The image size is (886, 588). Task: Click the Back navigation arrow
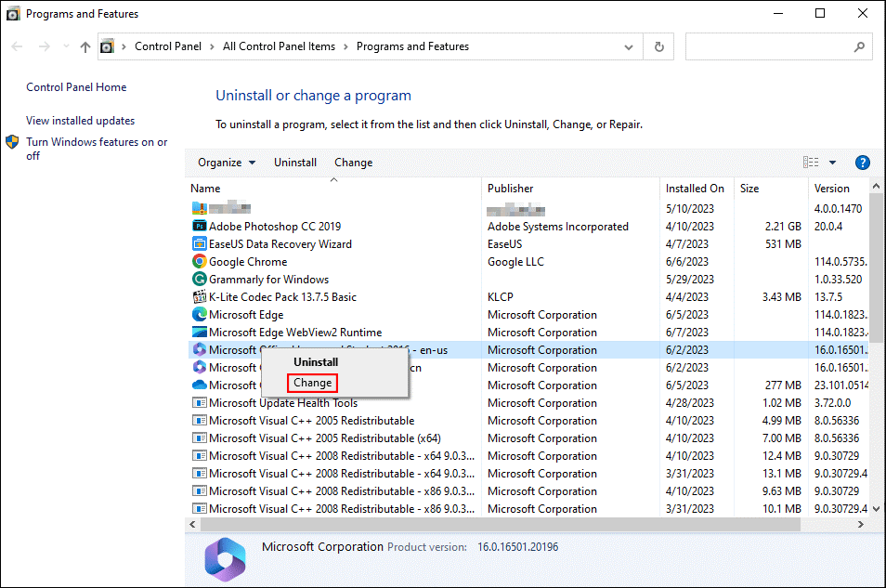coord(17,46)
